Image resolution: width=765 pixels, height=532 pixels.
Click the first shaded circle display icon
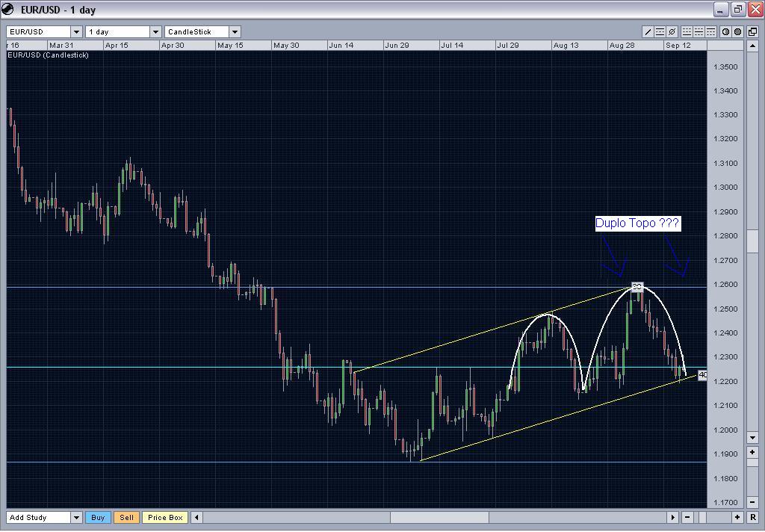point(725,31)
